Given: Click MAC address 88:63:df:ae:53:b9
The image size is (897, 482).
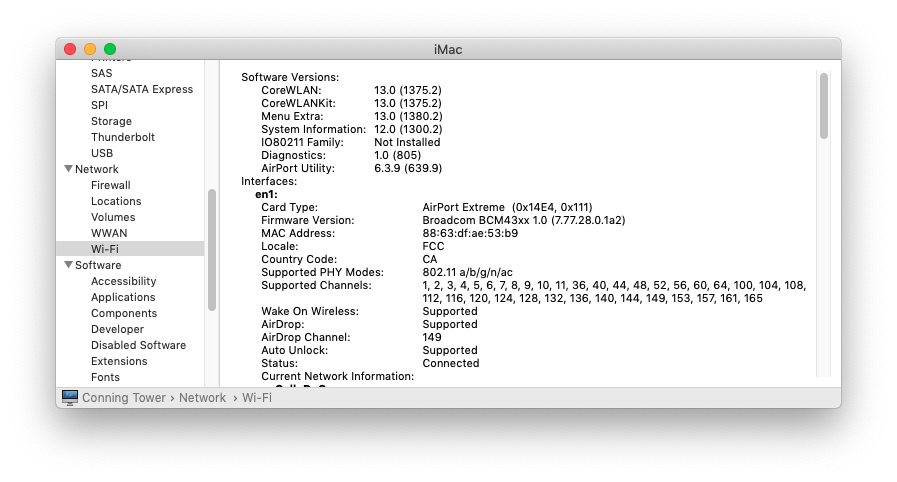Looking at the screenshot, I should (x=470, y=233).
